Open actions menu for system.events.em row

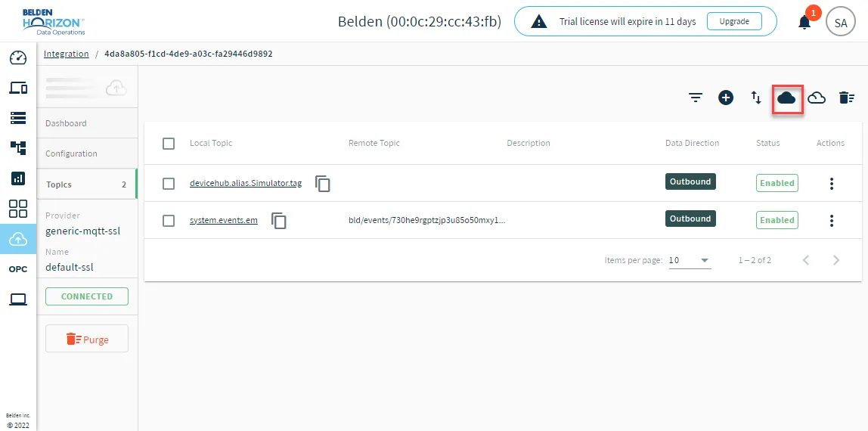click(832, 221)
